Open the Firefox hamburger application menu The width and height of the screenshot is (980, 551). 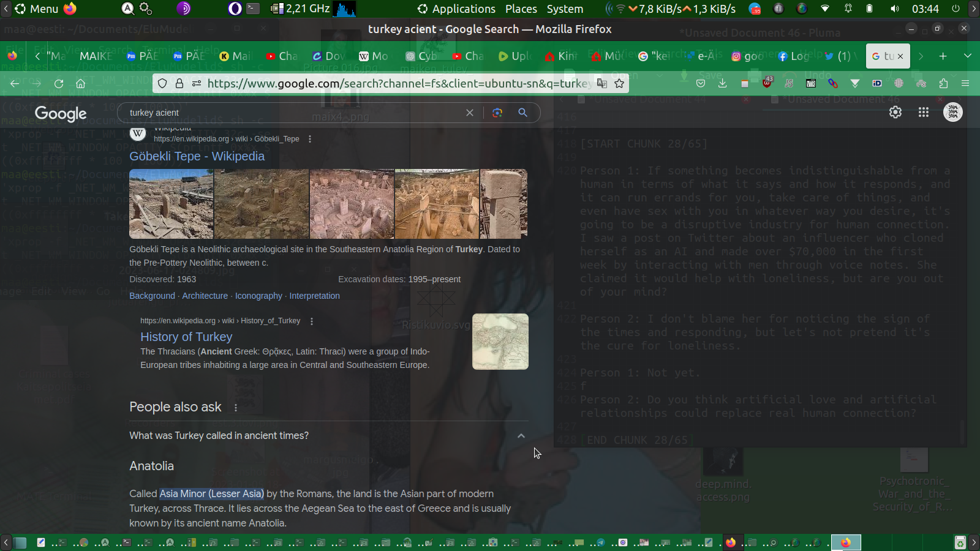tap(965, 84)
